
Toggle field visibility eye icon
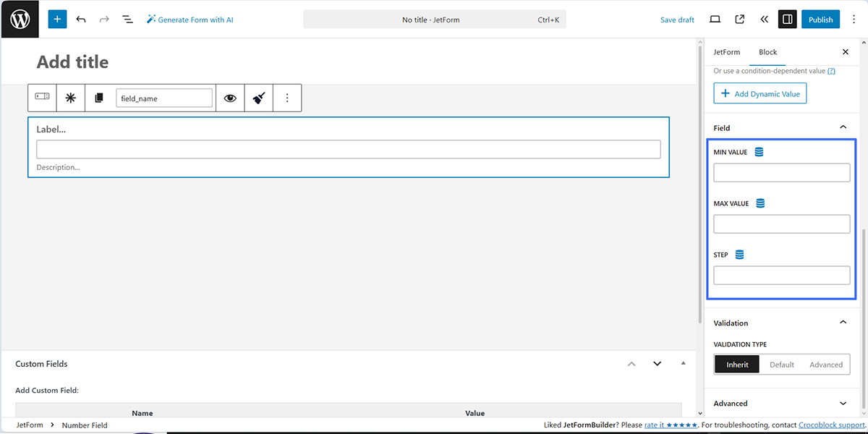point(230,98)
